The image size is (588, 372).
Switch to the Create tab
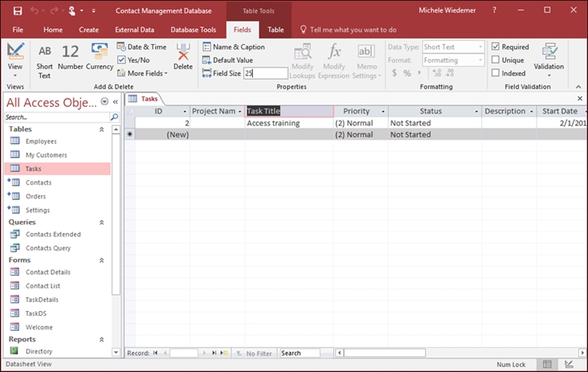(x=89, y=30)
